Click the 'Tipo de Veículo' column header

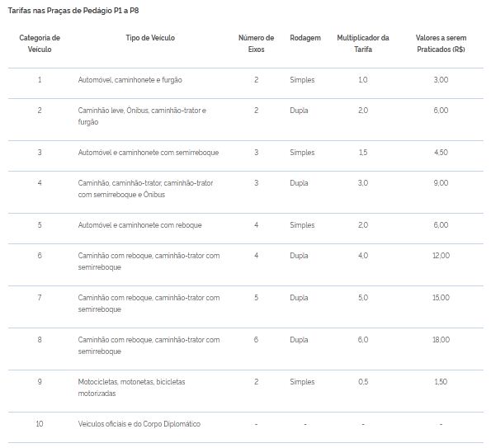click(x=150, y=38)
